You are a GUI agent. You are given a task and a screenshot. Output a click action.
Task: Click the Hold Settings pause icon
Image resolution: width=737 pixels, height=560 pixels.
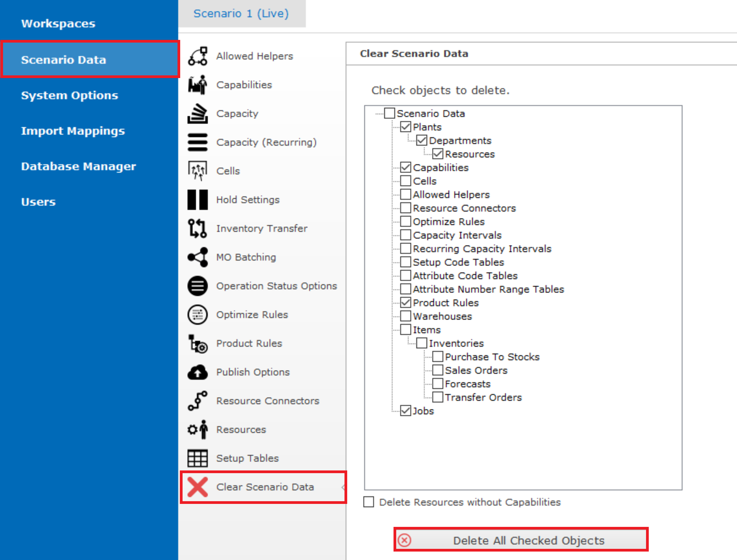point(198,200)
